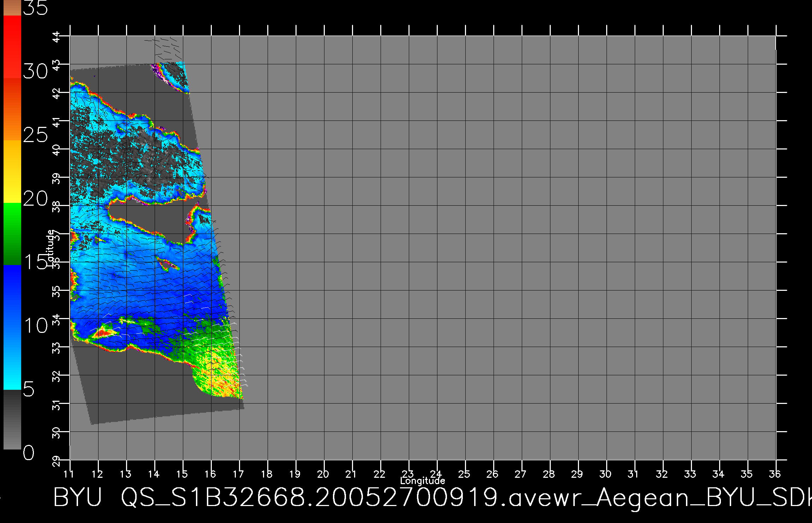Click longitude tick label 19
This screenshot has height=523, width=812.
tap(295, 474)
